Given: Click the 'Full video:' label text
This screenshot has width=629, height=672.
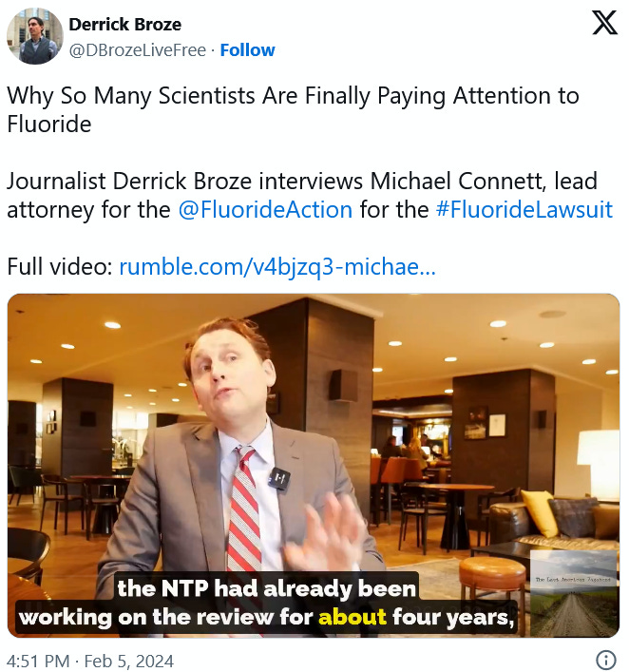Looking at the screenshot, I should pyautogui.click(x=60, y=266).
